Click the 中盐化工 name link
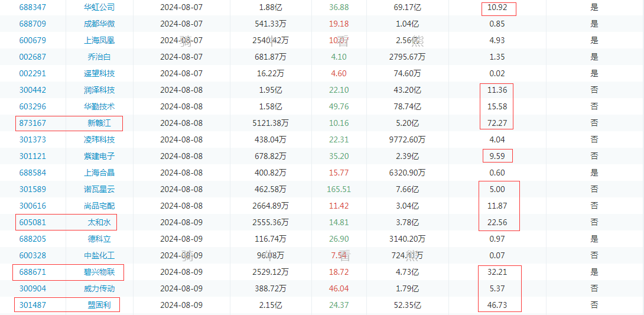This screenshot has width=644, height=315. pos(99,255)
